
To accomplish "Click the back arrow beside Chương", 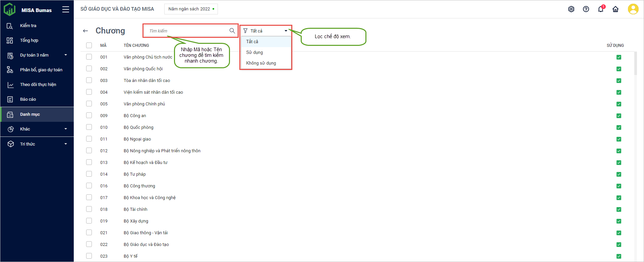I will 85,31.
